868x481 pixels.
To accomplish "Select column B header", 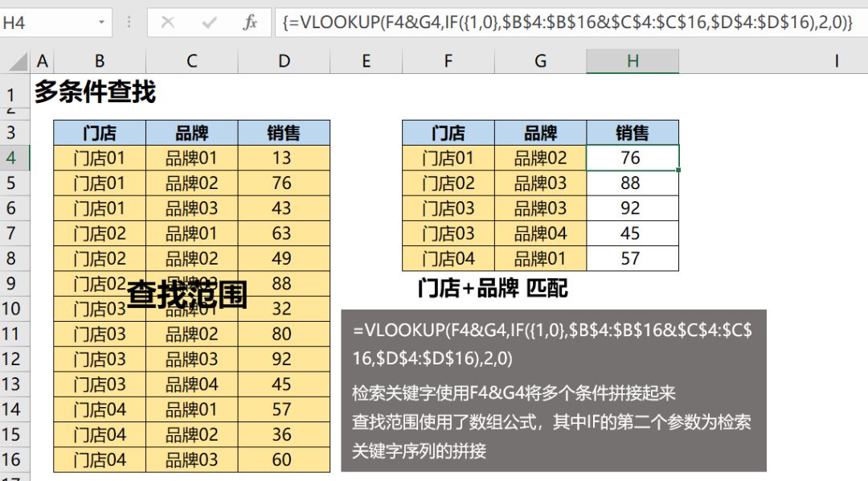I will (100, 61).
